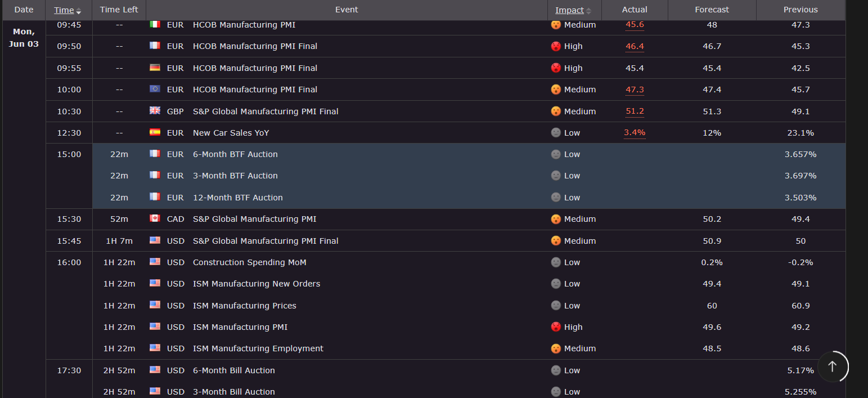Image resolution: width=868 pixels, height=398 pixels.
Task: Click the Mon, Jun 03 date cell
Action: [x=24, y=38]
